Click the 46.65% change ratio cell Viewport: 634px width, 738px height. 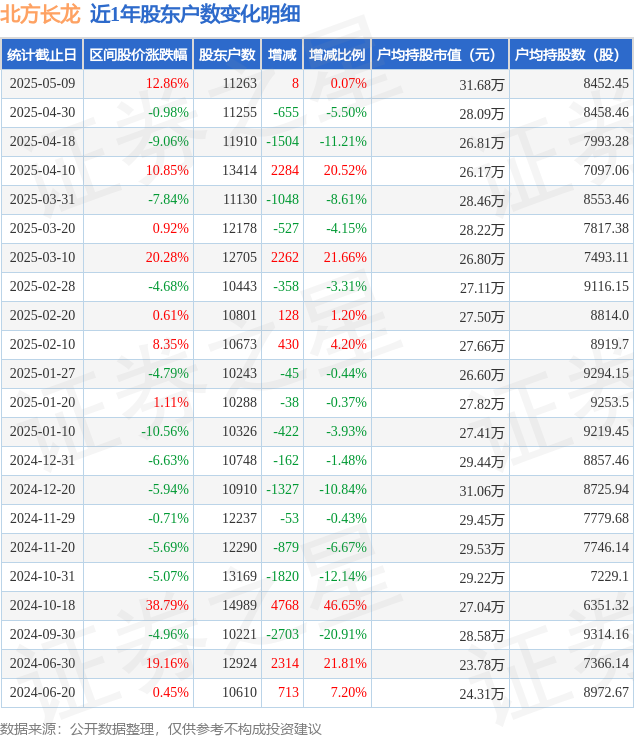click(x=345, y=605)
